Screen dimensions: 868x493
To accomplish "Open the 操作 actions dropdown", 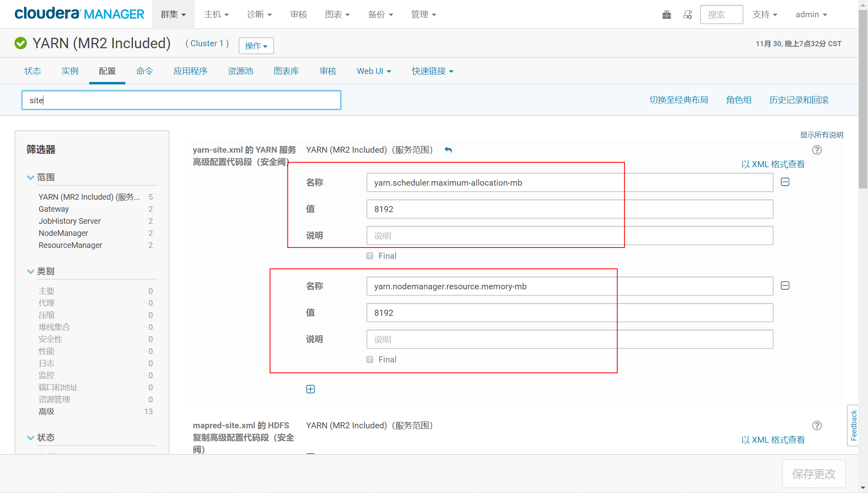I will click(x=256, y=46).
